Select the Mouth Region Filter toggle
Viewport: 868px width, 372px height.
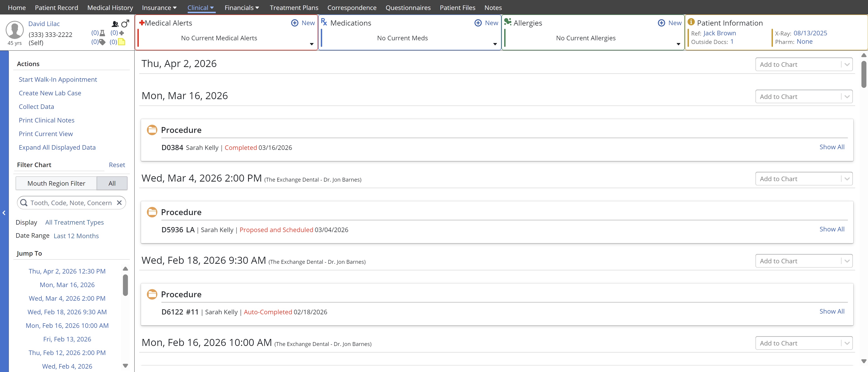point(56,183)
